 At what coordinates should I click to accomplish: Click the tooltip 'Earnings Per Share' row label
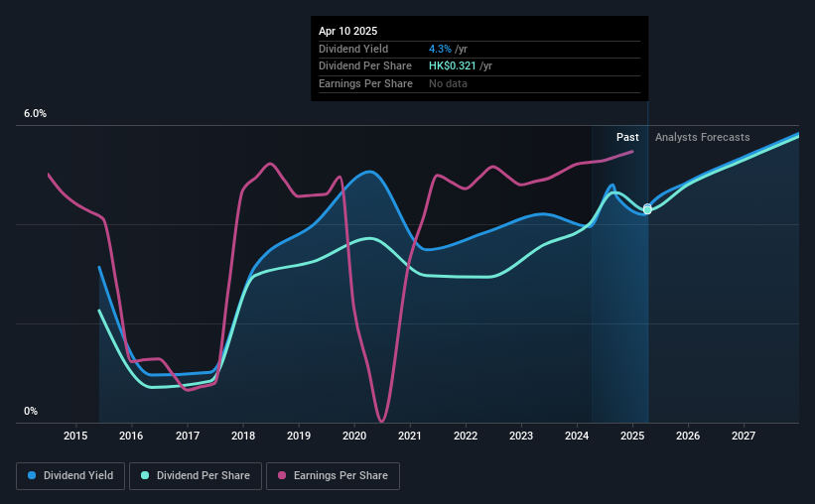tap(365, 83)
